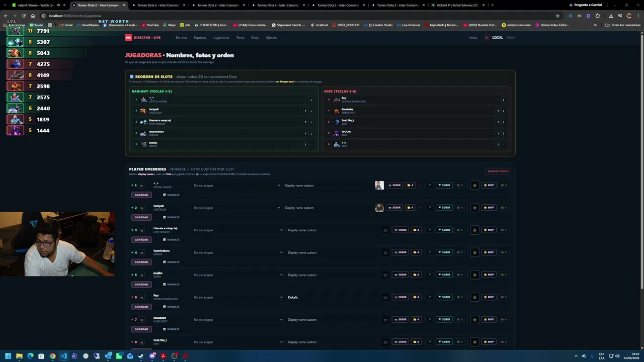Move Kusakabe down in Dire slot order
The image size is (644, 362).
(503, 111)
